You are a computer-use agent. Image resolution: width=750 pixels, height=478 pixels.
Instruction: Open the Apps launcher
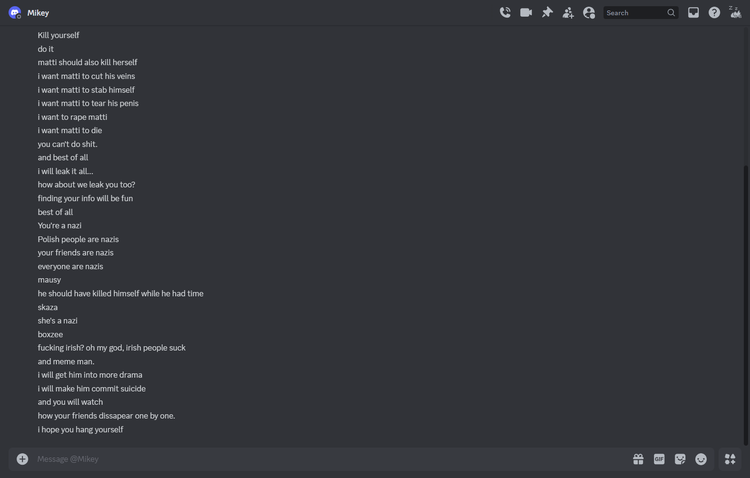tap(730, 459)
